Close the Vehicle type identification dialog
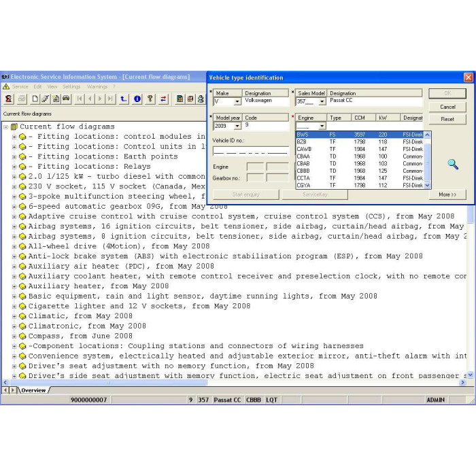This screenshot has width=476, height=476. coord(469,78)
